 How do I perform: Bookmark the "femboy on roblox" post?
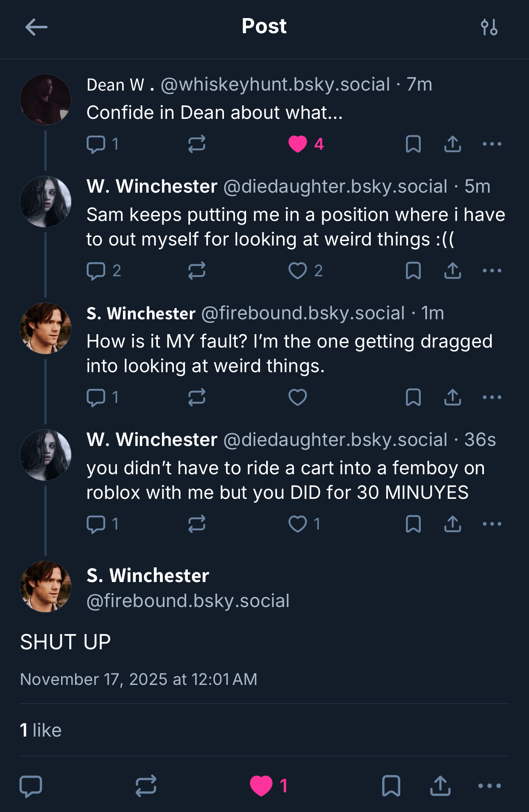point(413,524)
